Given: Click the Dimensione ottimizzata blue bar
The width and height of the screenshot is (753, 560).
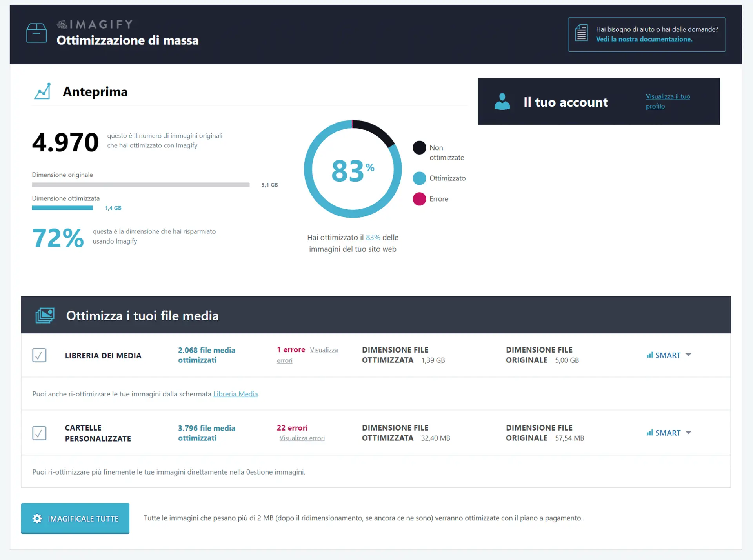Looking at the screenshot, I should 62,208.
